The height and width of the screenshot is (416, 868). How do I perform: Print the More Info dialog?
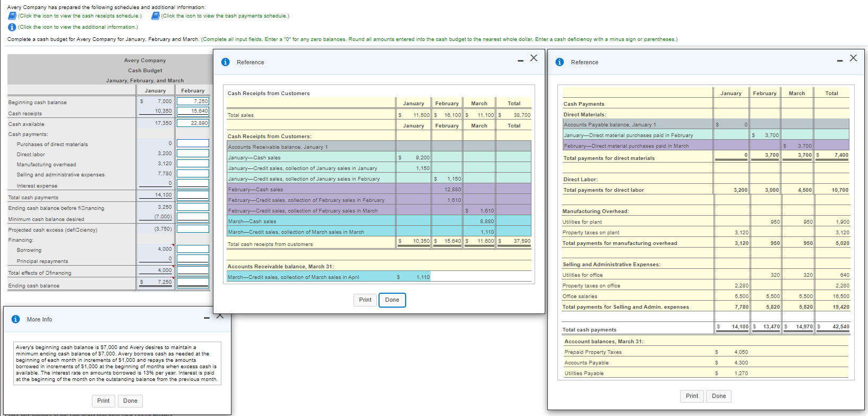tap(104, 401)
